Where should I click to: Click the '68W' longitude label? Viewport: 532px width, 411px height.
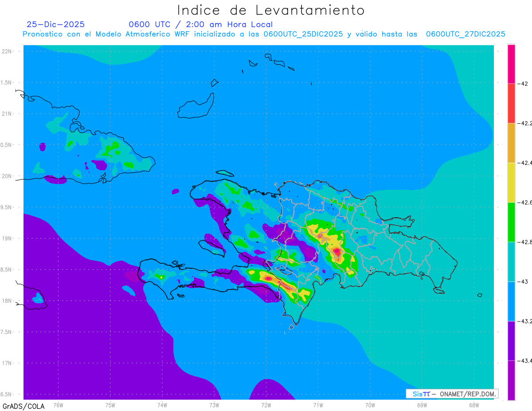tap(474, 405)
